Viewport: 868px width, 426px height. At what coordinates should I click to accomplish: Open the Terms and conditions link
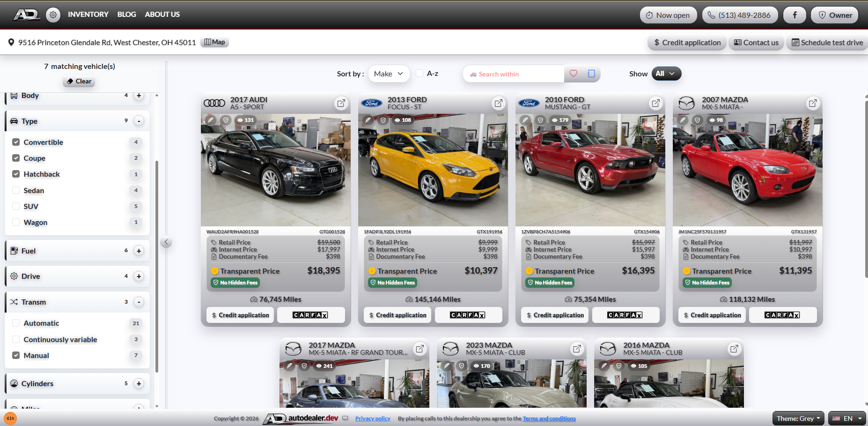[549, 419]
